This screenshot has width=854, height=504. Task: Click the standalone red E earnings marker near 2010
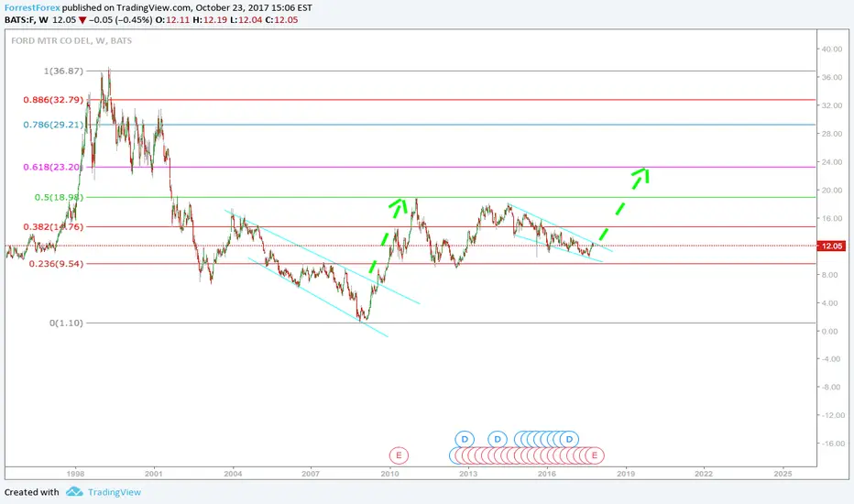(x=399, y=455)
